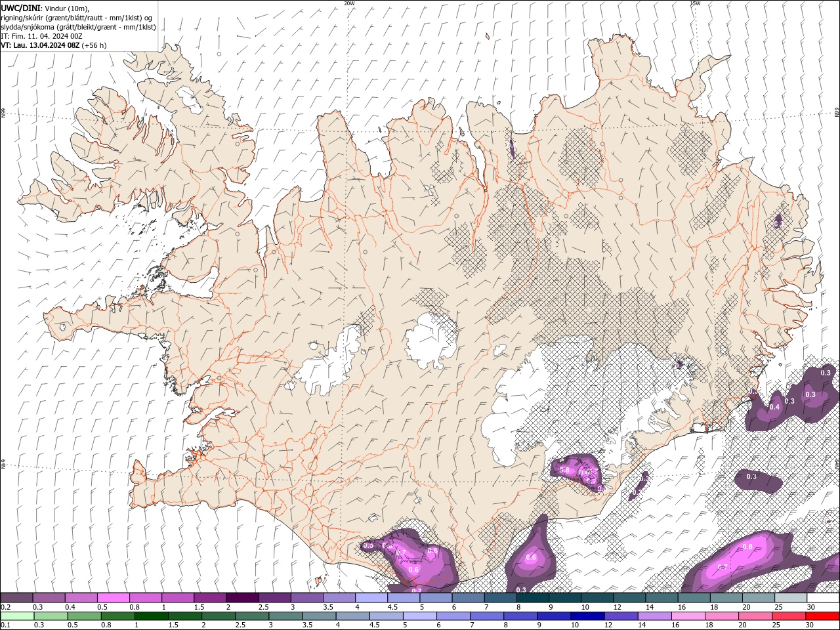Click the 'slydda/snjókoma' line in the header
Viewport: 840px width, 630px height.
tap(78, 27)
